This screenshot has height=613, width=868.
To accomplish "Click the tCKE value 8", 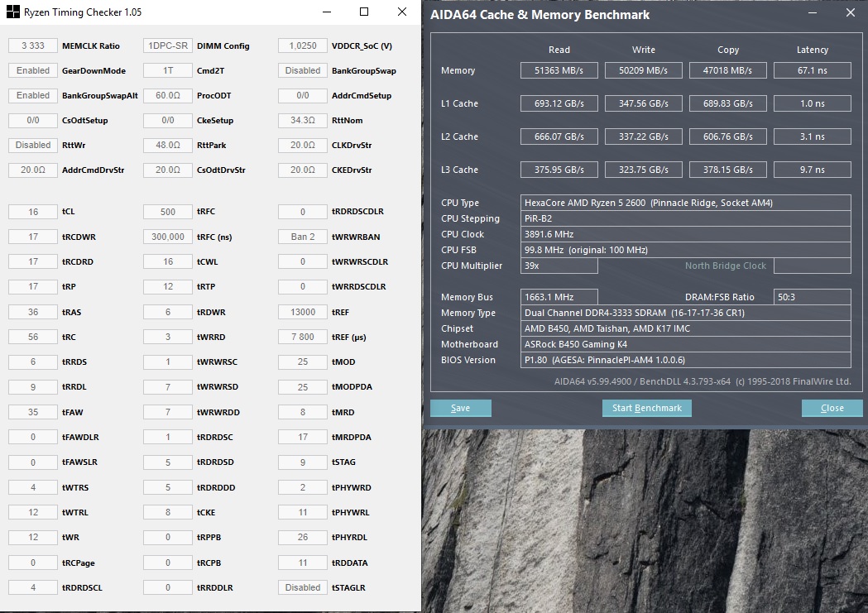I will point(168,512).
